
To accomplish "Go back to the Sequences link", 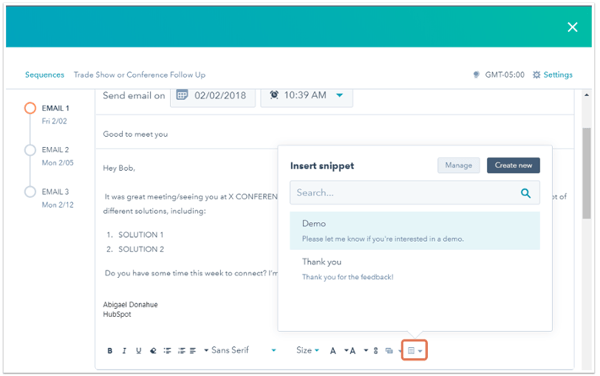I will (x=45, y=75).
